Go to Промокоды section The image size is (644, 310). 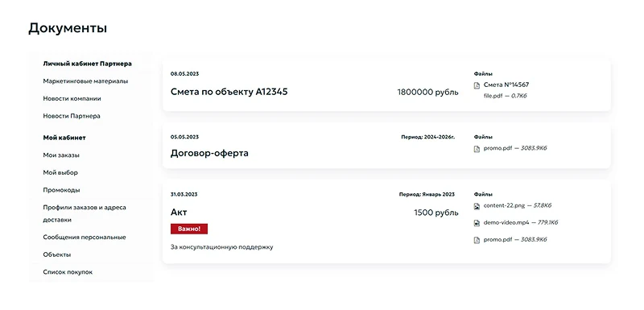(62, 190)
